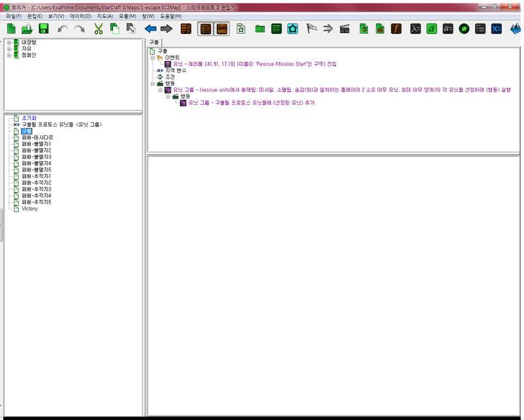This screenshot has width=524, height=420.
Task: Click the green page with arrow icon
Action: (363, 29)
